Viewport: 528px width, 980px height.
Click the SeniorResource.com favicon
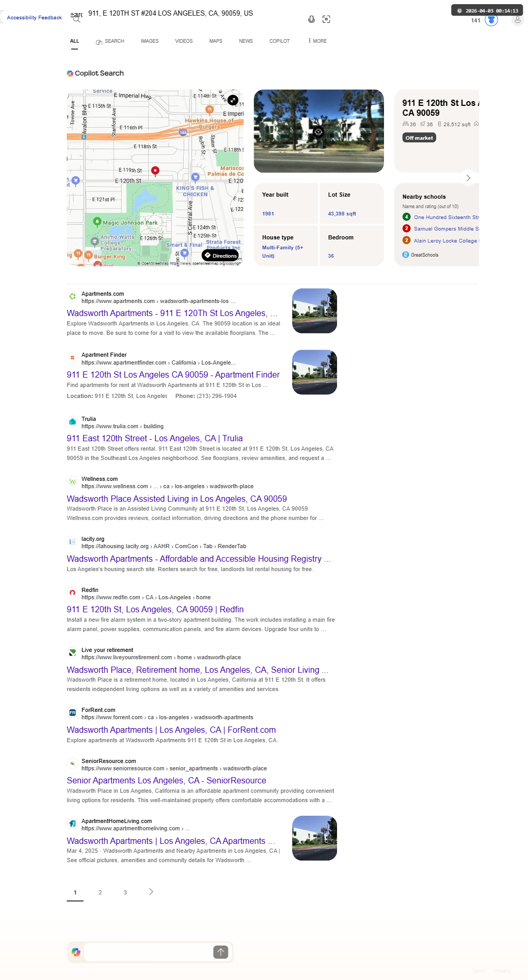[x=73, y=764]
